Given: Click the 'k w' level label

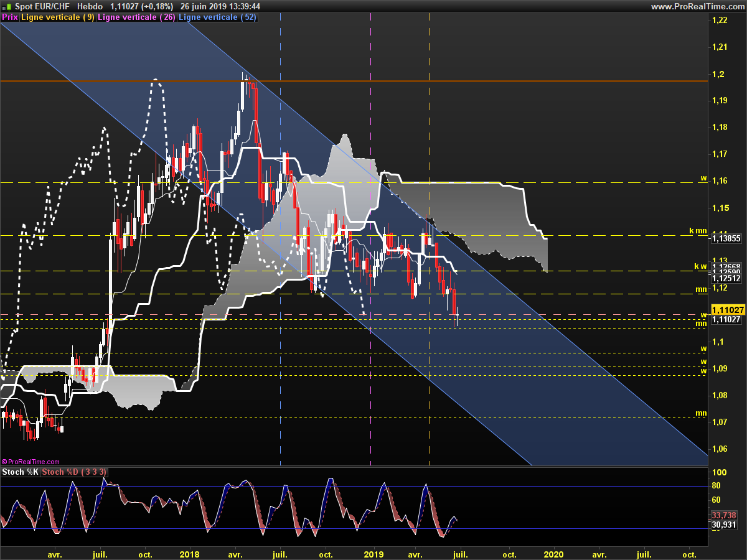Looking at the screenshot, I should click(700, 266).
